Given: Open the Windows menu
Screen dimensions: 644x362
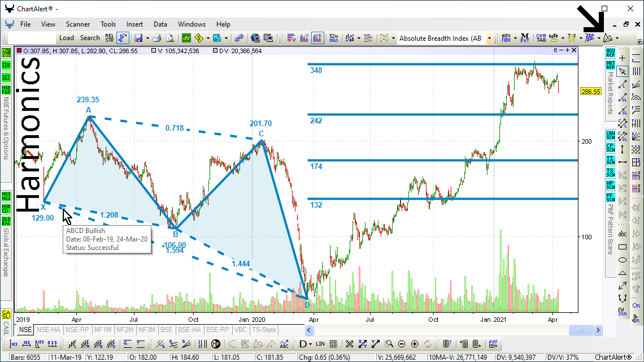Looking at the screenshot, I should point(192,24).
